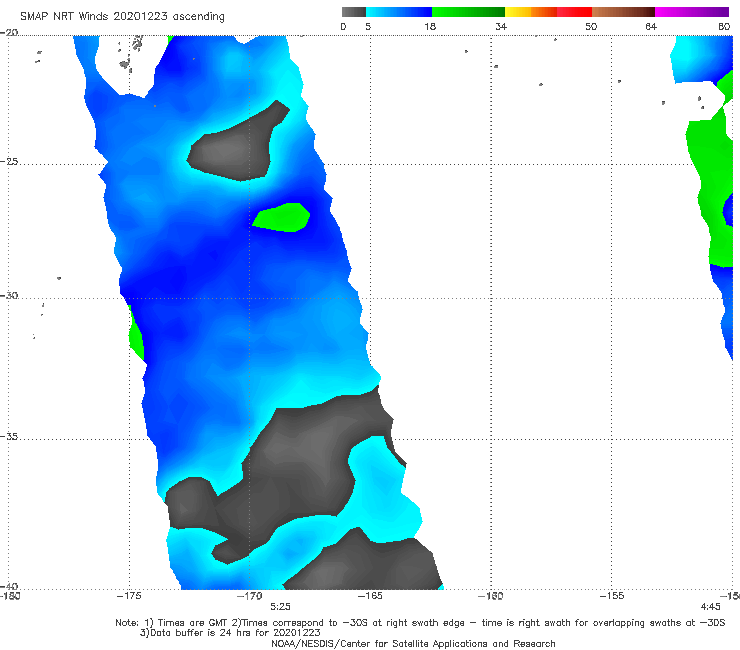Click the longitude label '-170'
The height and width of the screenshot is (650, 740).
pos(249,596)
